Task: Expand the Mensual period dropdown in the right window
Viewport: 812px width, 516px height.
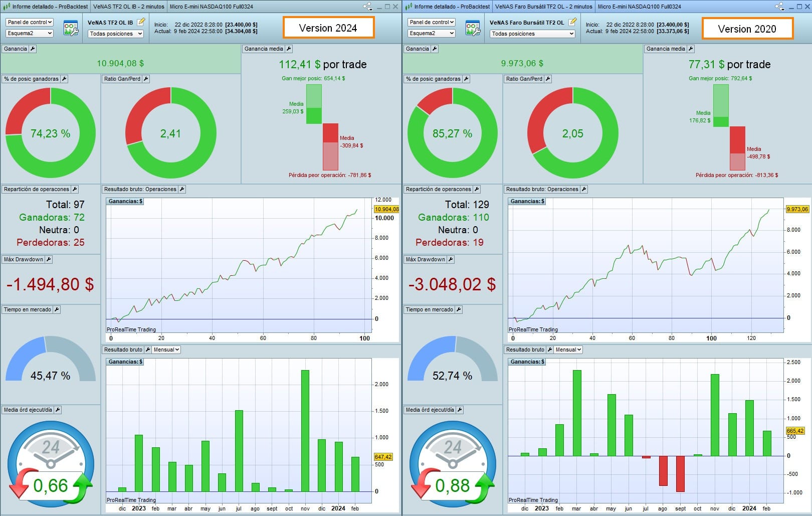Action: coord(568,350)
